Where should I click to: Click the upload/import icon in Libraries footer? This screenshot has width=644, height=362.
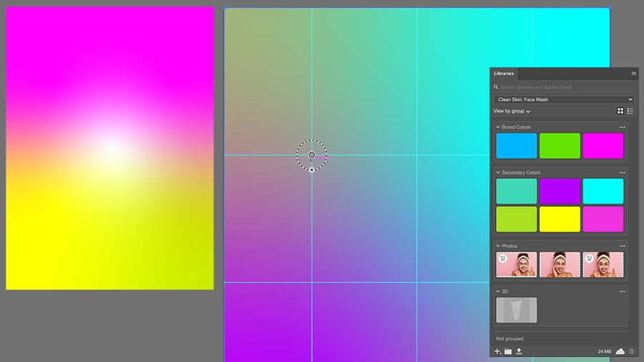tap(519, 351)
